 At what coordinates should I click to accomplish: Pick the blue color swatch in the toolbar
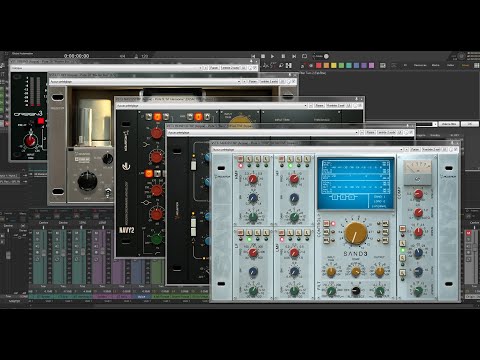356,65
